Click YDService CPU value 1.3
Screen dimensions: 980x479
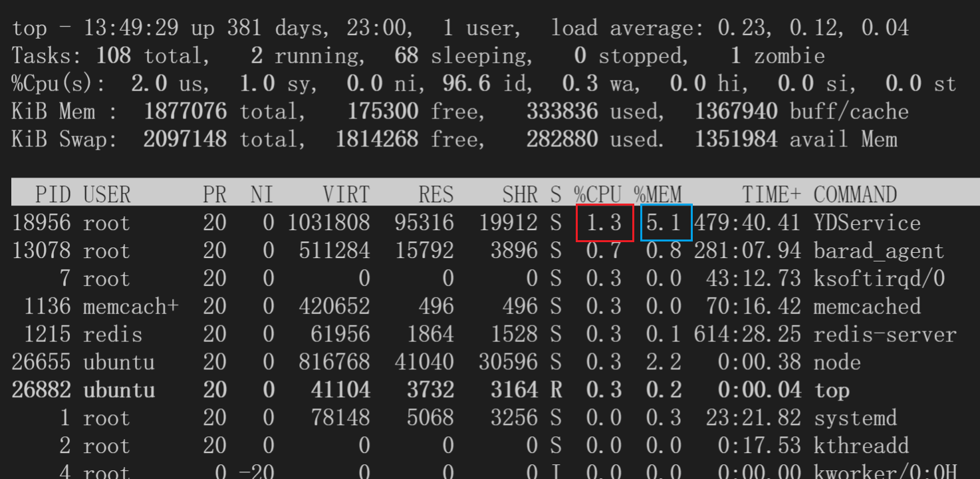click(604, 223)
